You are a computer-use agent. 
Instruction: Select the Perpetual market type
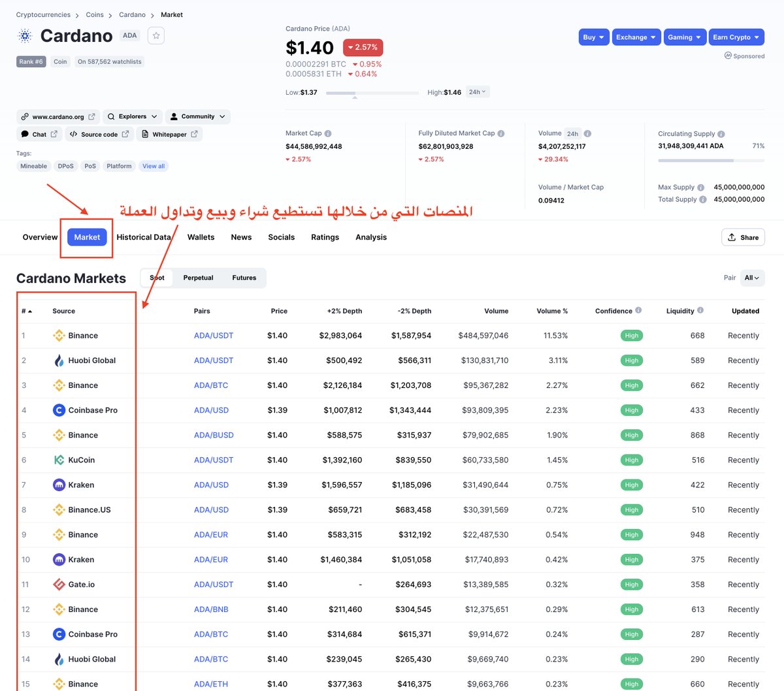pos(198,278)
